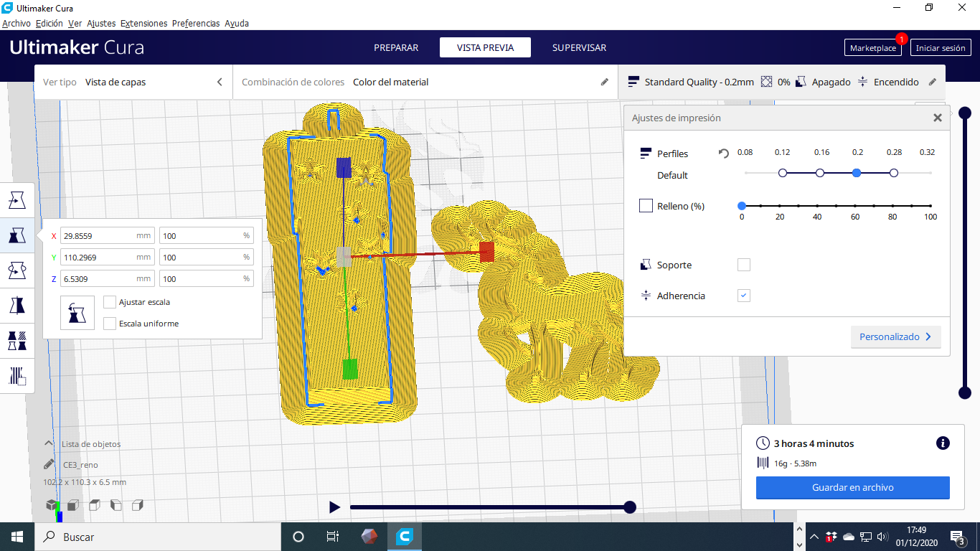Open the Windows Start menu
Viewport: 980px width, 551px height.
click(17, 537)
